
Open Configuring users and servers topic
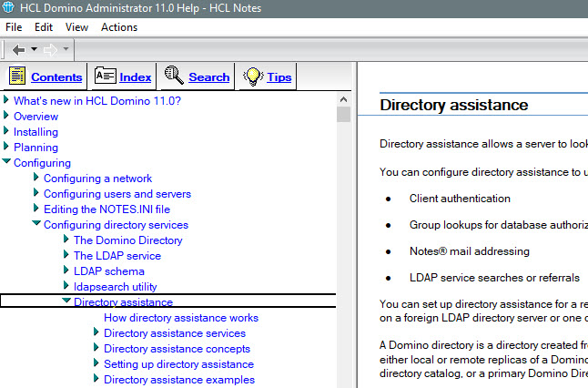(117, 194)
